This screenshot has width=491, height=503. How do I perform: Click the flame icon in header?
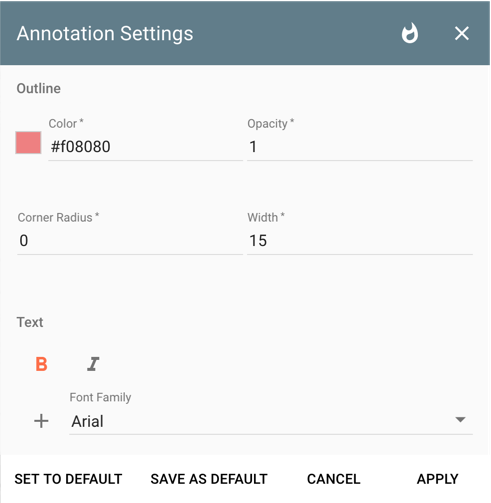410,33
